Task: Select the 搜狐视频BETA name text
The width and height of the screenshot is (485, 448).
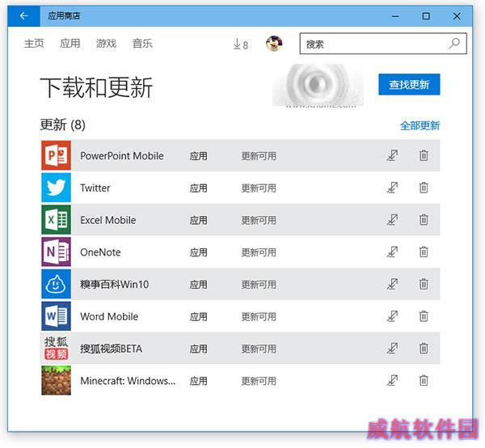Action: coord(112,349)
